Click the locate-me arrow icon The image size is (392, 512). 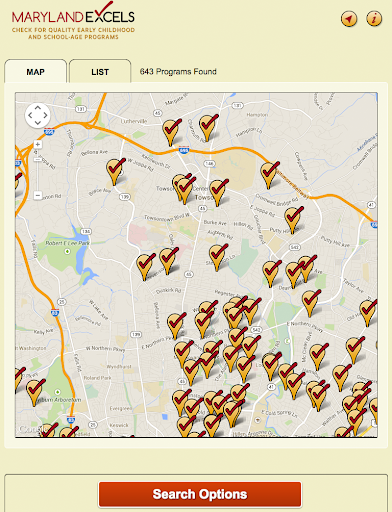click(349, 19)
